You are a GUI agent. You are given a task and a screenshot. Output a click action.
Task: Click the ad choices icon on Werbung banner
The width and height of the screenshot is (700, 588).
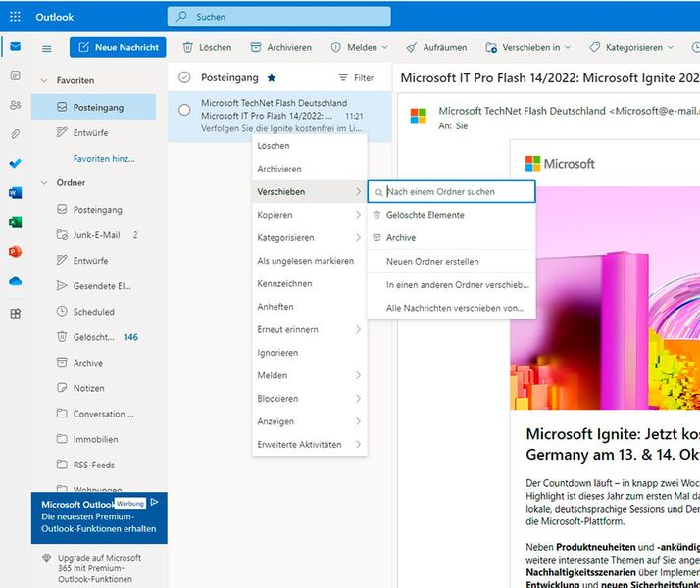(155, 503)
